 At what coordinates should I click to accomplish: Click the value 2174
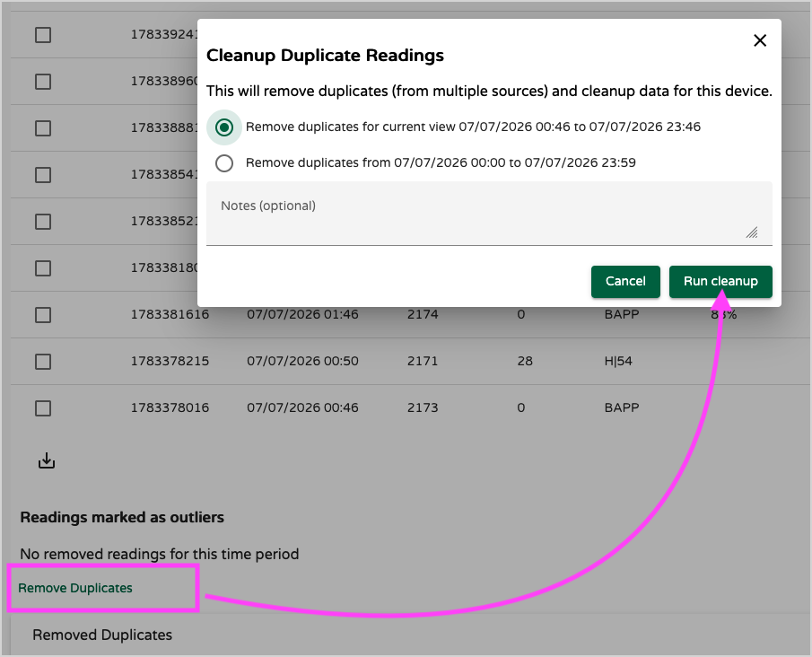[x=423, y=314]
